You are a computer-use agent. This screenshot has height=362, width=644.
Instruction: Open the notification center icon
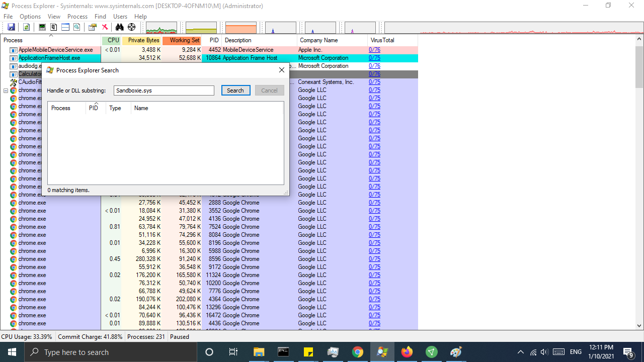pyautogui.click(x=628, y=352)
